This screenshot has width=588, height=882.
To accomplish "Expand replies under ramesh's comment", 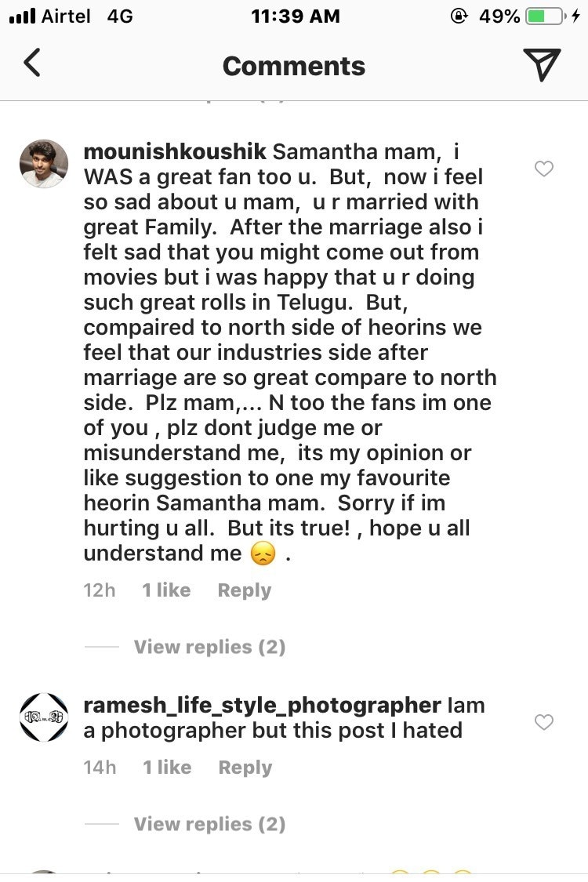I will (x=209, y=824).
